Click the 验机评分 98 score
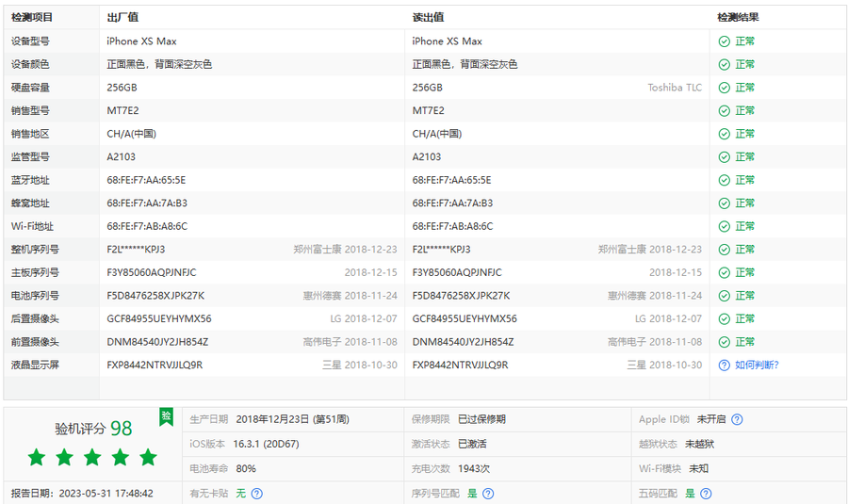Viewport: 848px width, 504px height. 93,429
